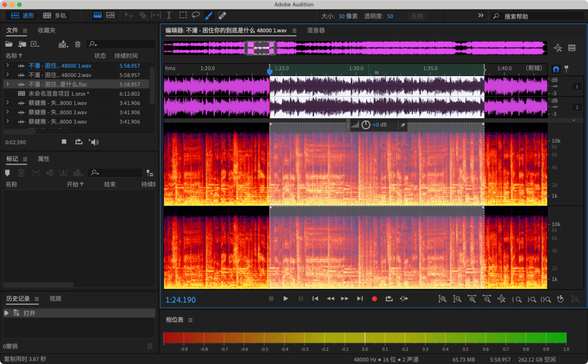Click the overview Zoom Out Full icon

tap(558, 48)
